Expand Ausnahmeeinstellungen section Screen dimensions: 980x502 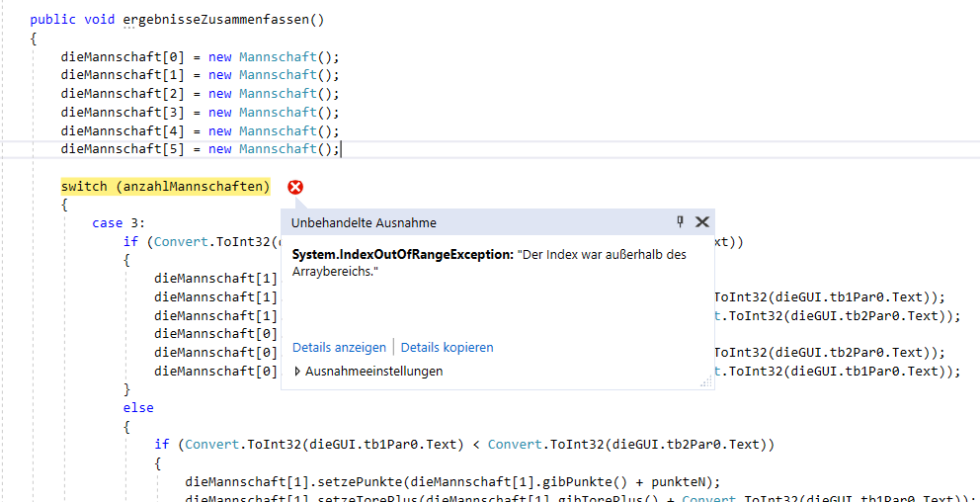pyautogui.click(x=368, y=372)
